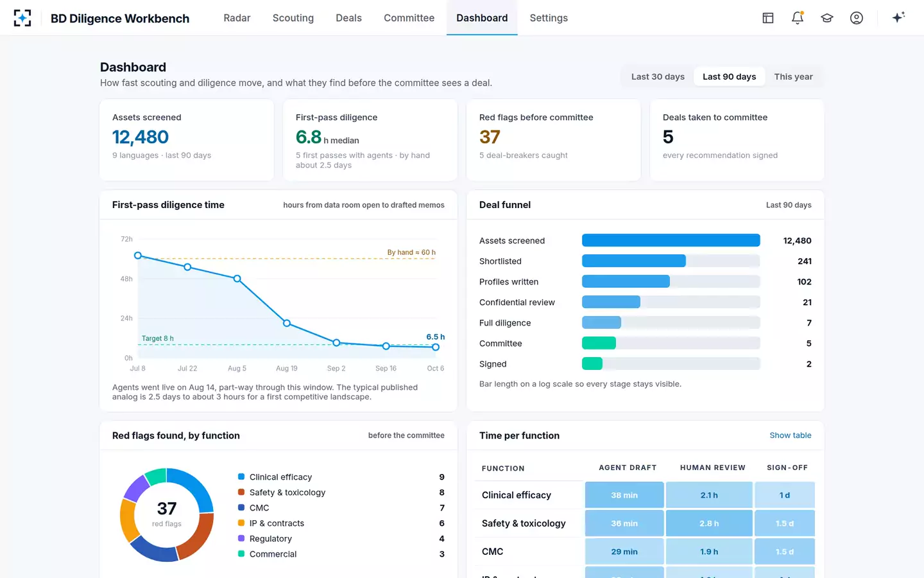Click the Show table link
This screenshot has height=578, width=924.
[791, 435]
